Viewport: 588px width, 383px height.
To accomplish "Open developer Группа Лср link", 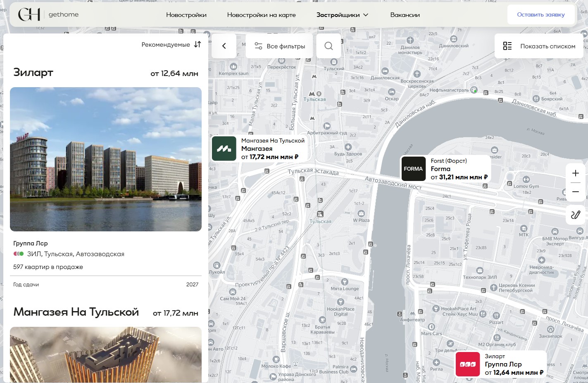I will click(31, 243).
